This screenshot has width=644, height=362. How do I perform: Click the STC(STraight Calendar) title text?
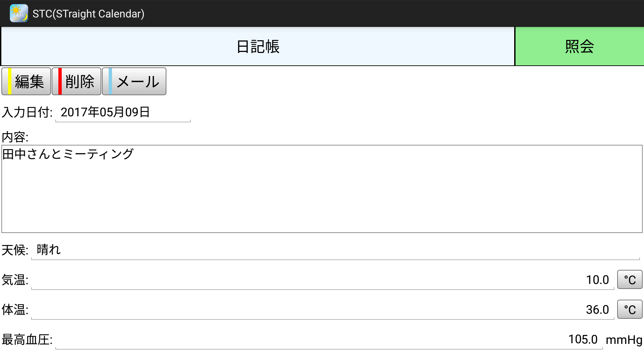coord(88,14)
